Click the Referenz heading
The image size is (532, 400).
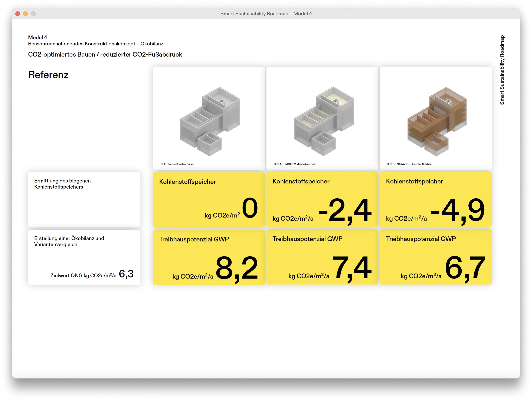pyautogui.click(x=48, y=75)
